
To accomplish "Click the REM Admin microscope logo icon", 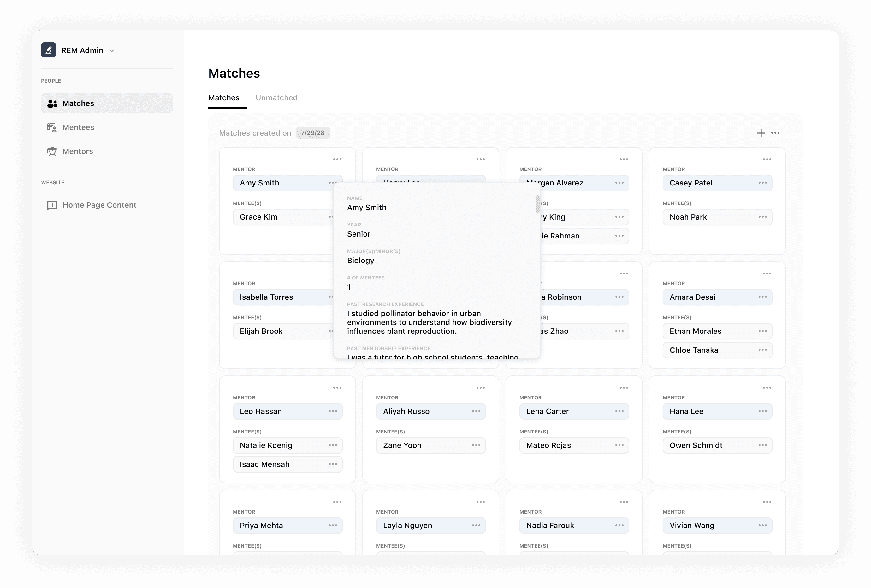I will click(x=48, y=50).
